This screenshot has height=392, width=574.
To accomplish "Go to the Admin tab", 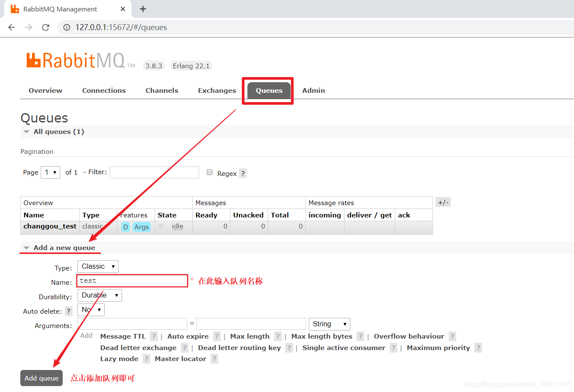I will 313,90.
